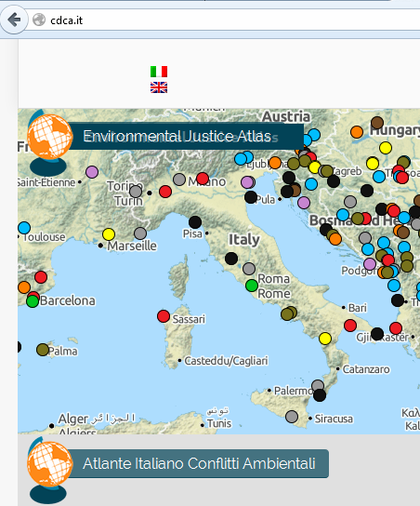Select the purple marker near Saint-Etienne
The image size is (420, 506).
click(x=92, y=172)
